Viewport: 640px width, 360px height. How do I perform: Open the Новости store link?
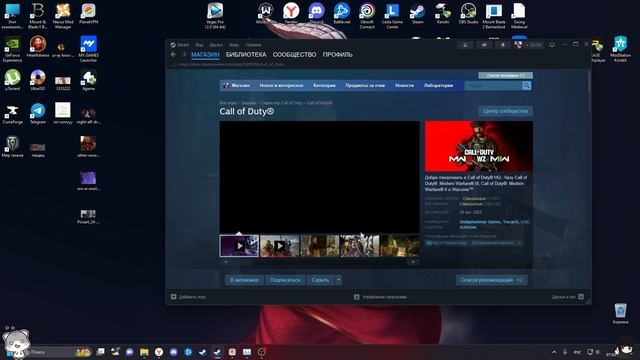click(404, 85)
